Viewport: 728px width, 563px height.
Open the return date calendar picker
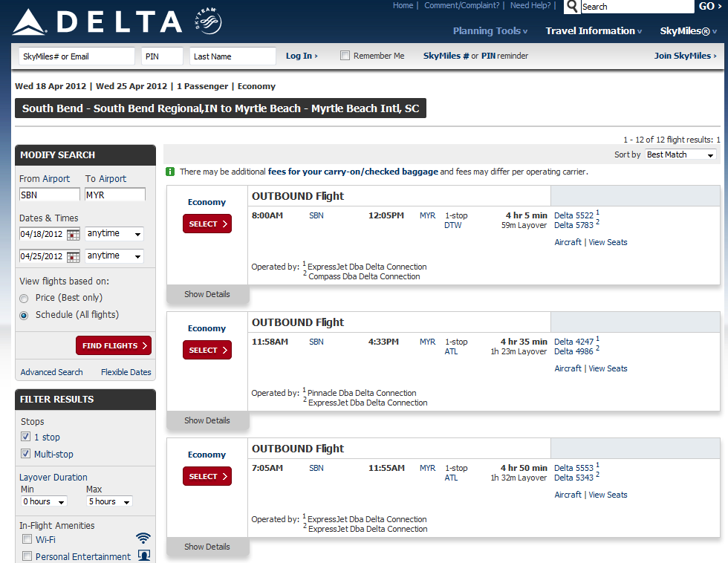[75, 256]
